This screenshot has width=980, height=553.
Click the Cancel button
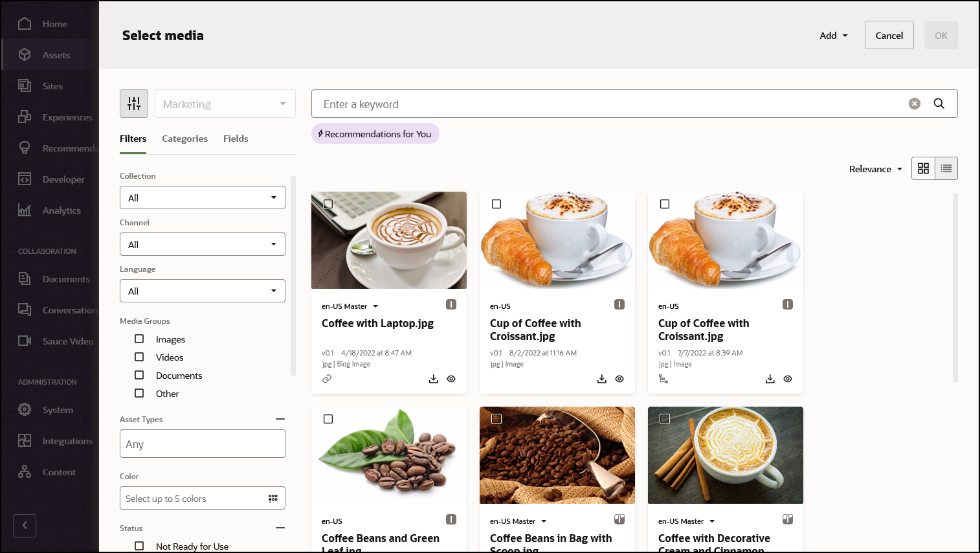click(x=889, y=35)
